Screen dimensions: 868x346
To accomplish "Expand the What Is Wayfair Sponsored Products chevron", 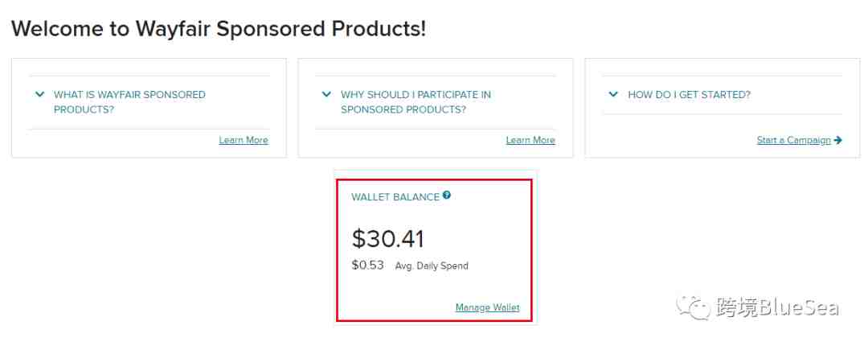I will click(39, 94).
